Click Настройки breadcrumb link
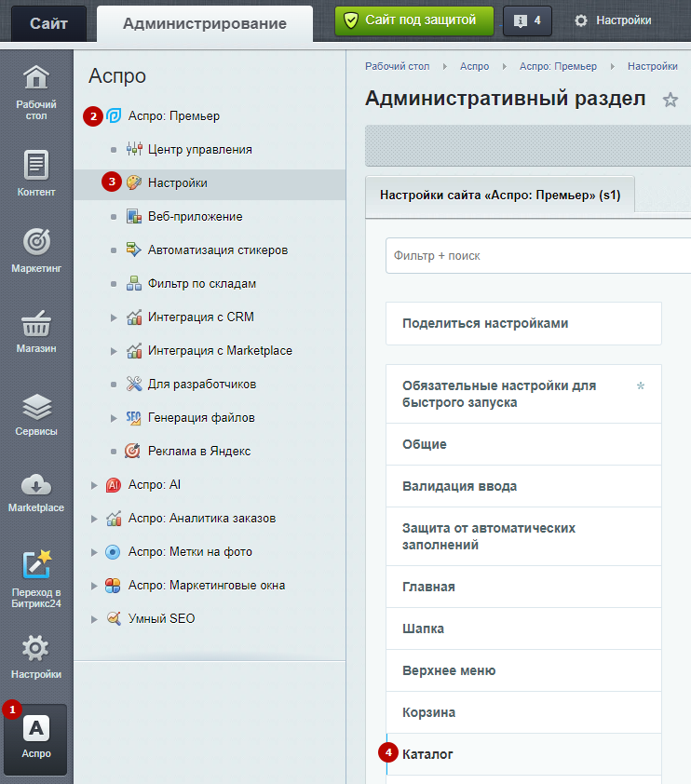 (x=653, y=66)
